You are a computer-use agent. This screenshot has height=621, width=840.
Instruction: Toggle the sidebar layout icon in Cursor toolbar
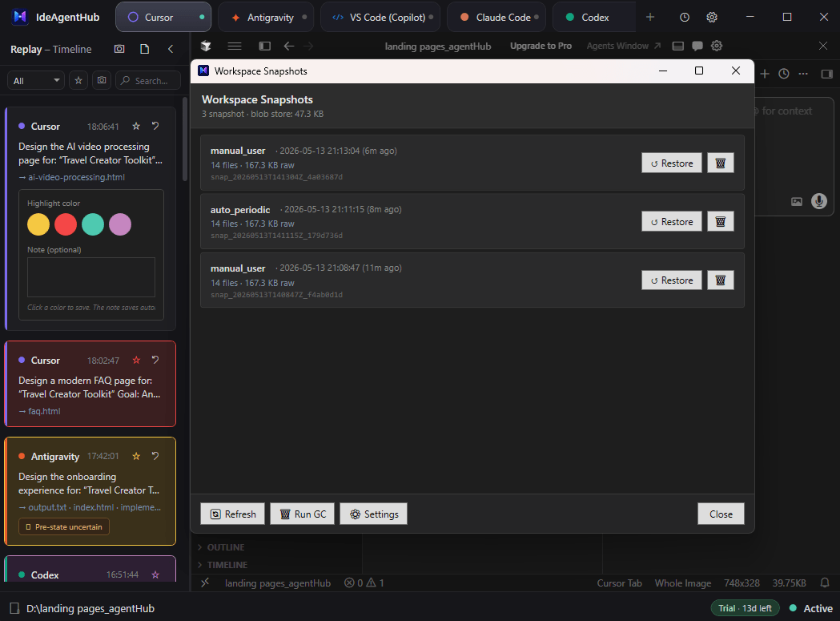tap(264, 46)
